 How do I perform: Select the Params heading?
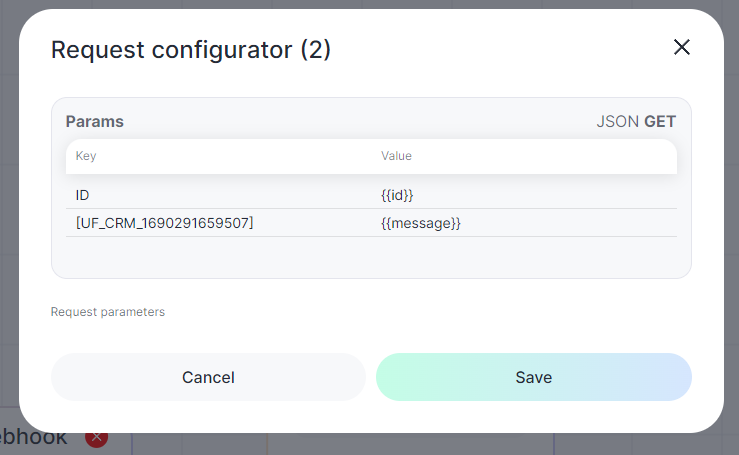pyautogui.click(x=95, y=122)
